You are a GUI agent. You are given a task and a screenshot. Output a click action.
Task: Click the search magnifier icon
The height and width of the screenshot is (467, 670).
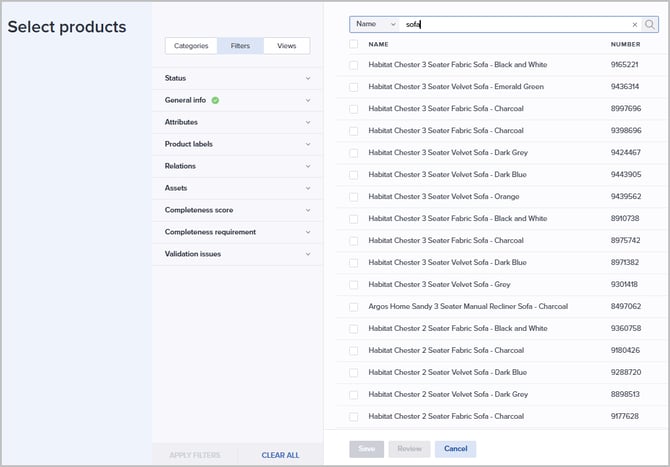pyautogui.click(x=650, y=25)
